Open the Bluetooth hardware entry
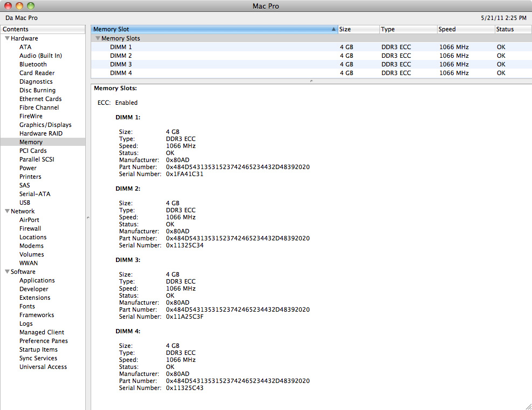Viewport: 532px width, 410px height. click(33, 64)
